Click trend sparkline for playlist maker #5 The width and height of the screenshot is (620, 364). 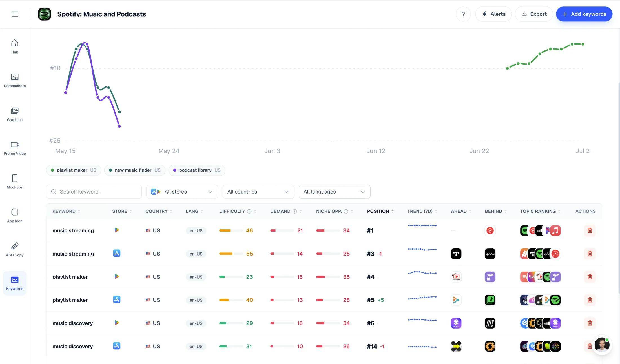(x=422, y=298)
